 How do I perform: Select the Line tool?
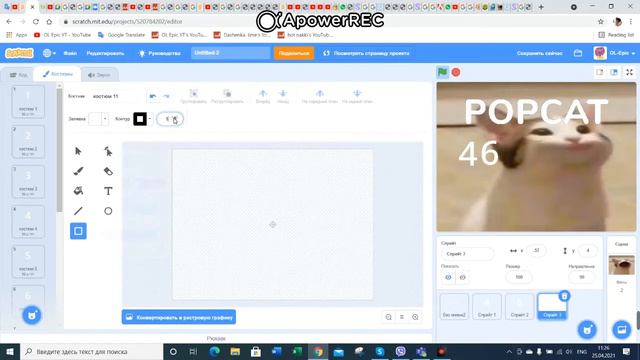(78, 211)
